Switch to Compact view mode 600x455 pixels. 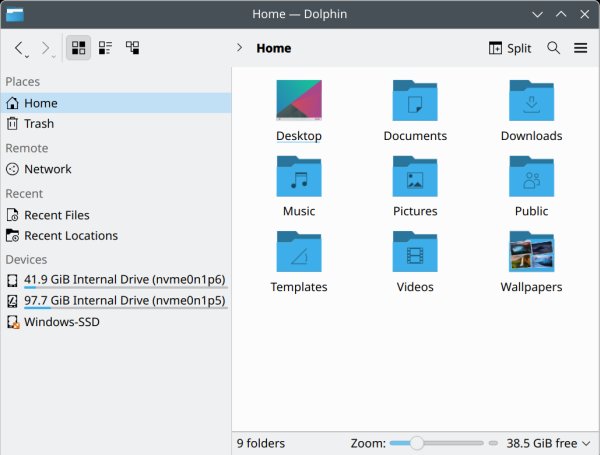[x=105, y=48]
